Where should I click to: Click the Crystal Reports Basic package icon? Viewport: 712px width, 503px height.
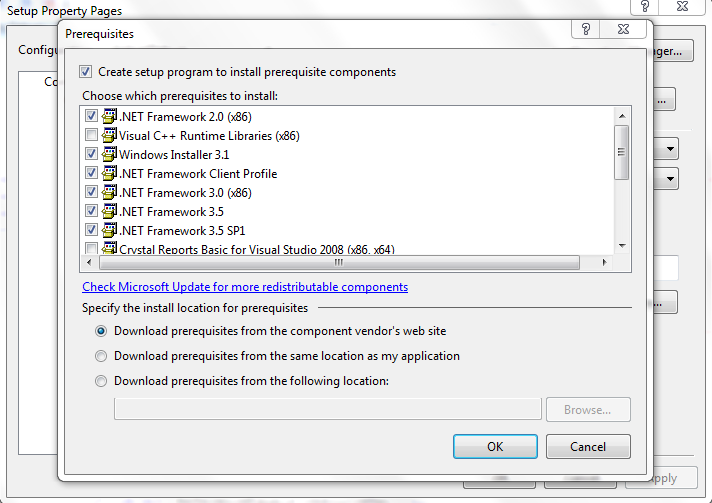(x=109, y=248)
